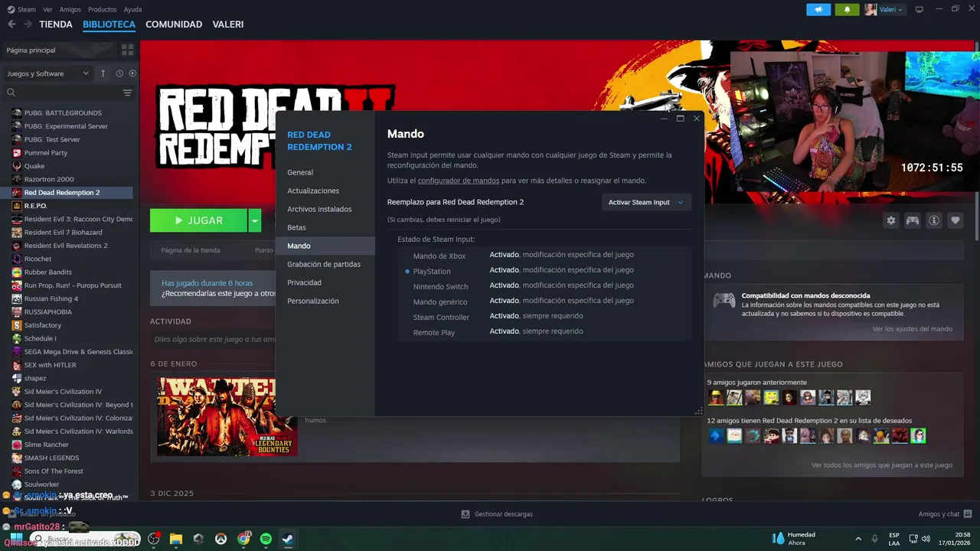Go back with the left arrow
The height and width of the screenshot is (551, 980).
coord(11,24)
